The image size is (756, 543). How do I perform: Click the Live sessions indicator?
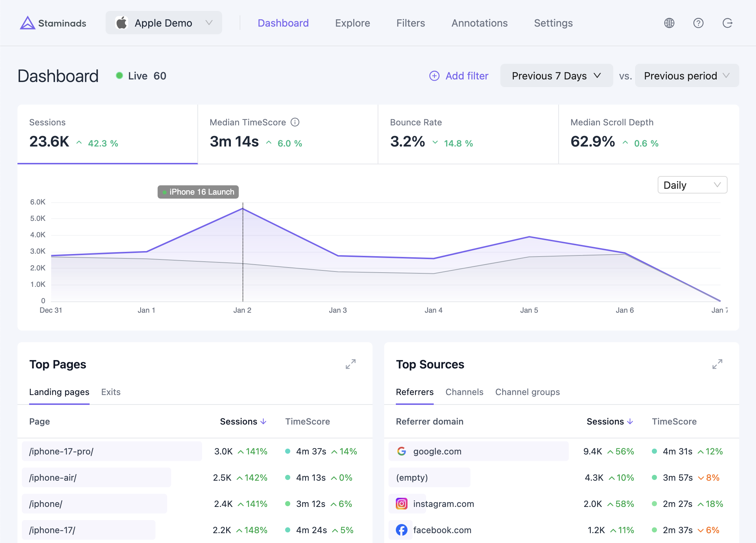click(140, 75)
